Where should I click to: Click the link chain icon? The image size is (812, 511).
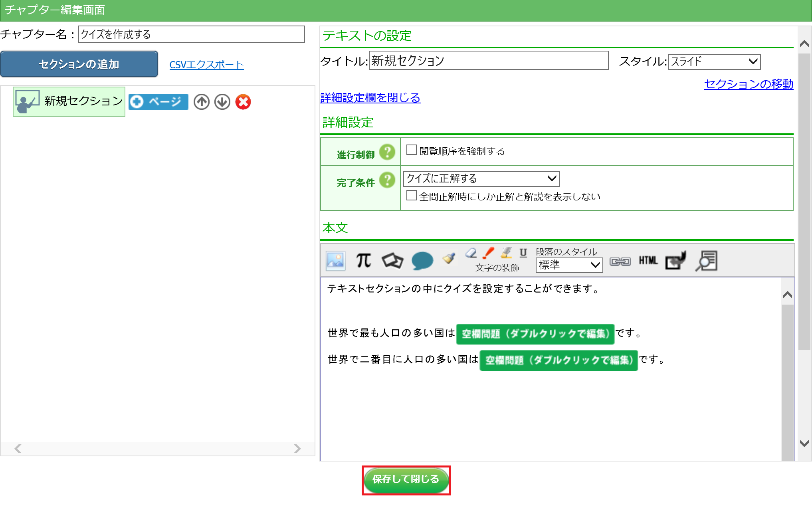coord(620,261)
